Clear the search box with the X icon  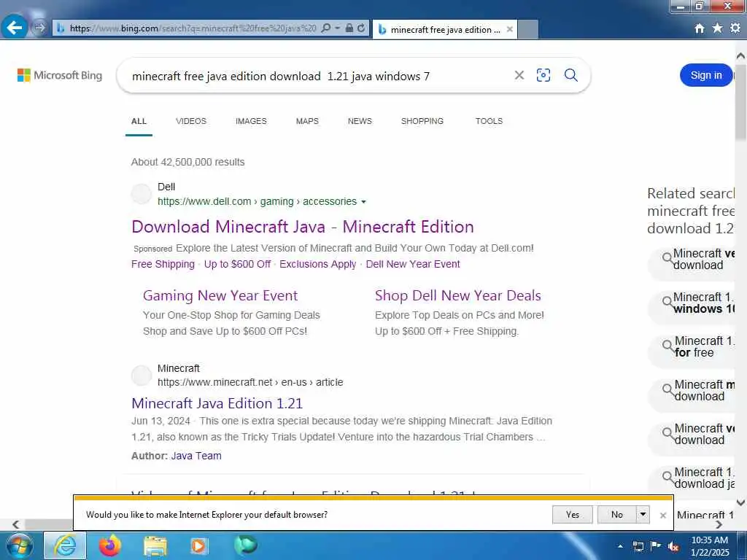tap(519, 75)
